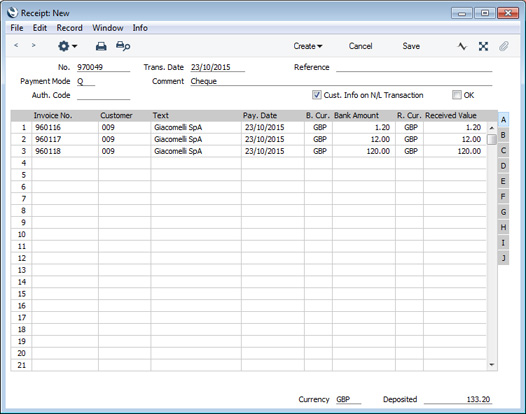The width and height of the screenshot is (526, 414).
Task: Go to the next record arrow
Action: (x=33, y=46)
